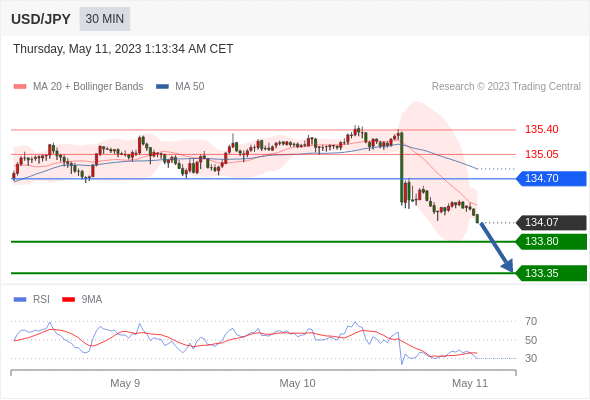Click the 133.80 support price tag
The height and width of the screenshot is (400, 590).
pyautogui.click(x=551, y=242)
